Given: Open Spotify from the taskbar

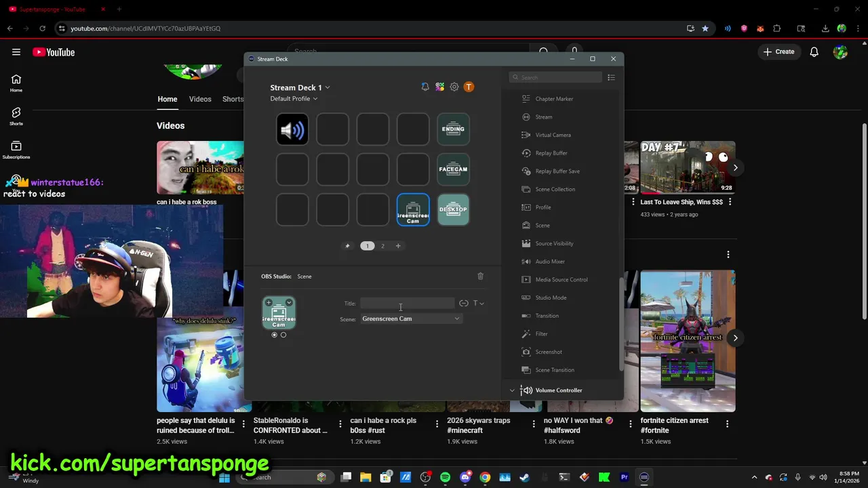Looking at the screenshot, I should [x=446, y=477].
